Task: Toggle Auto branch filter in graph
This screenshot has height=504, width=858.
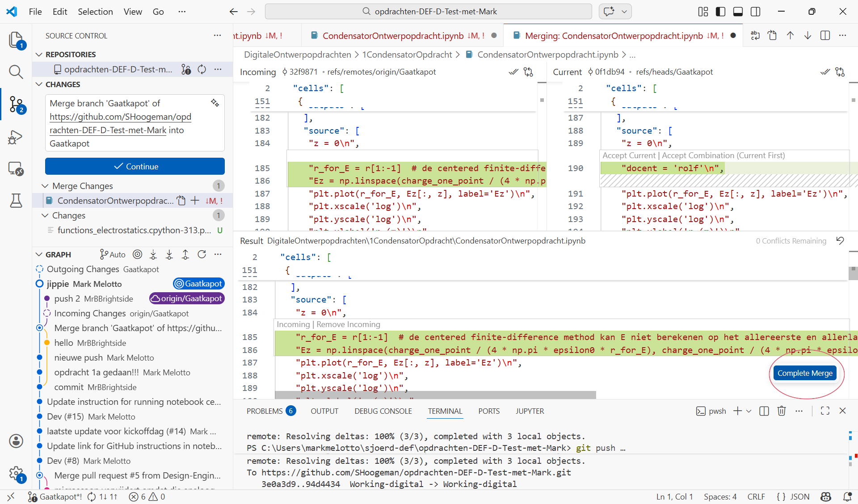Action: (x=113, y=254)
